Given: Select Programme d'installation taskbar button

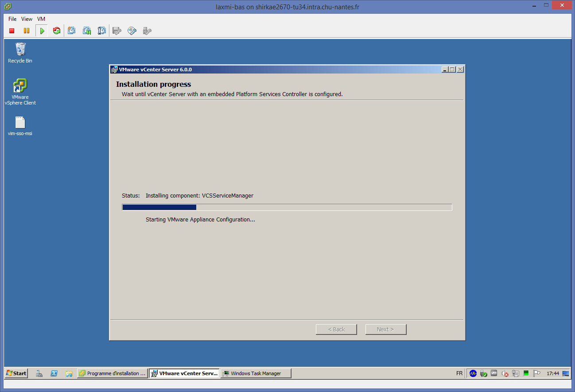Looking at the screenshot, I should 112,373.
